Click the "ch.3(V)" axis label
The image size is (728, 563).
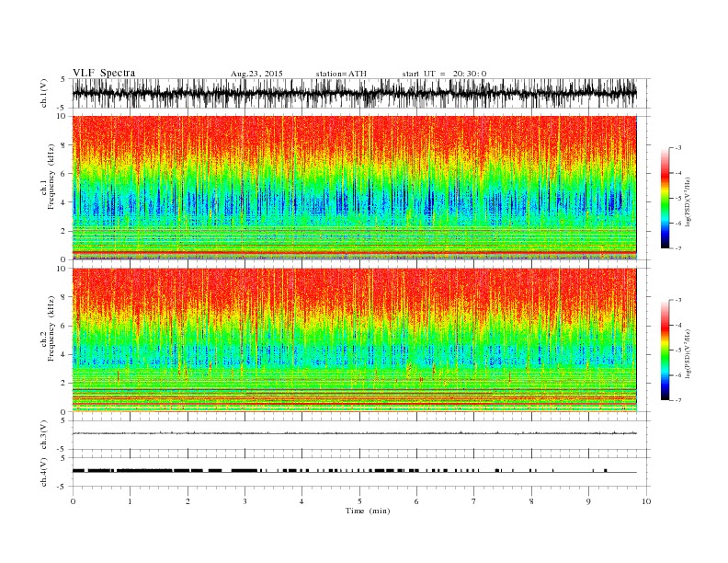pos(44,435)
